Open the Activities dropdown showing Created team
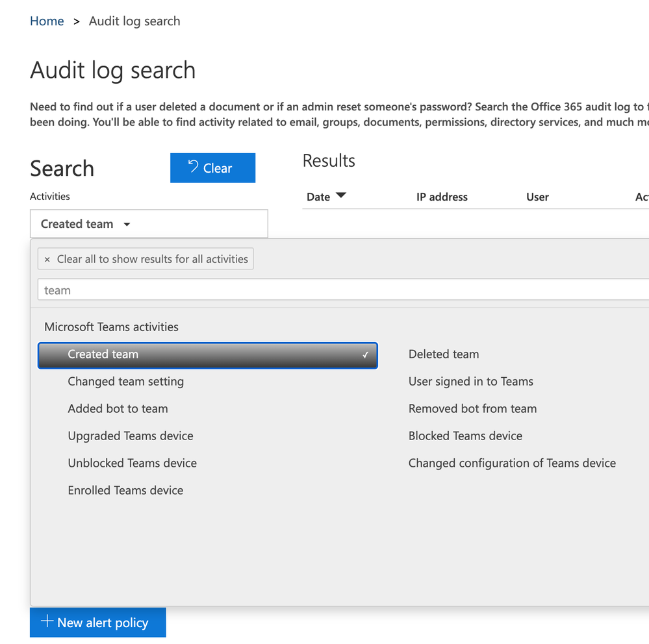 pos(149,224)
